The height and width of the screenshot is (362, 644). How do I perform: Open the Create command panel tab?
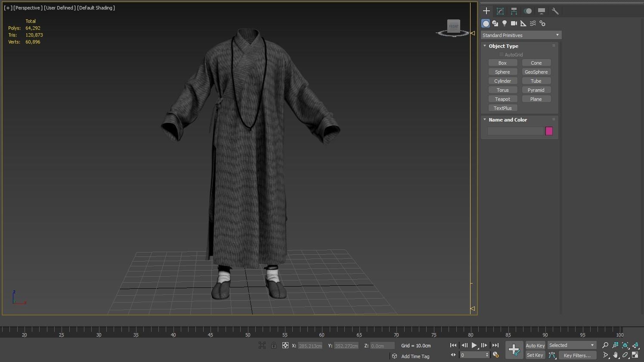point(486,11)
